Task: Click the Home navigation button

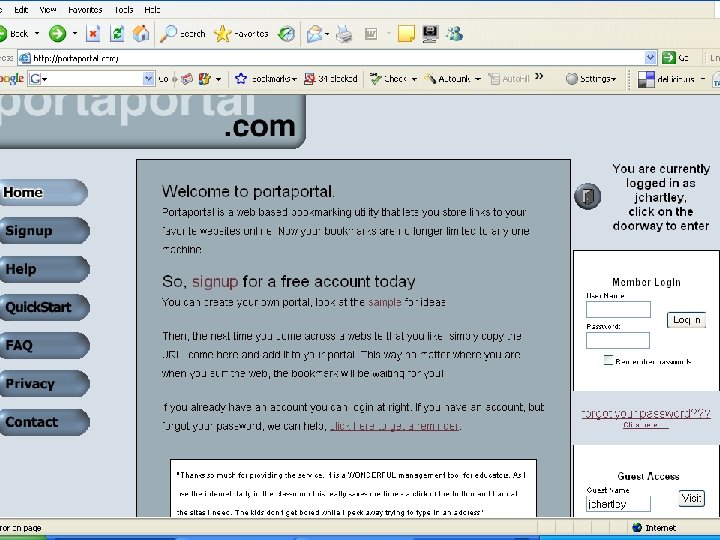Action: coord(44,192)
